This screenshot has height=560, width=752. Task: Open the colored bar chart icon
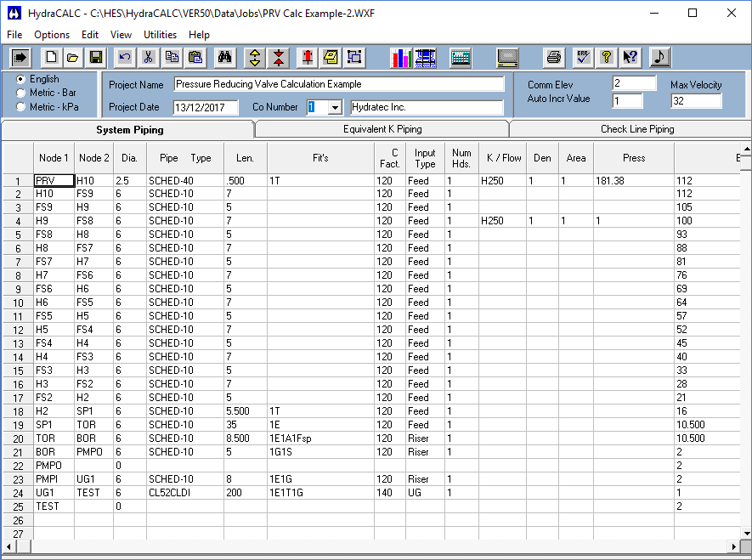click(401, 58)
